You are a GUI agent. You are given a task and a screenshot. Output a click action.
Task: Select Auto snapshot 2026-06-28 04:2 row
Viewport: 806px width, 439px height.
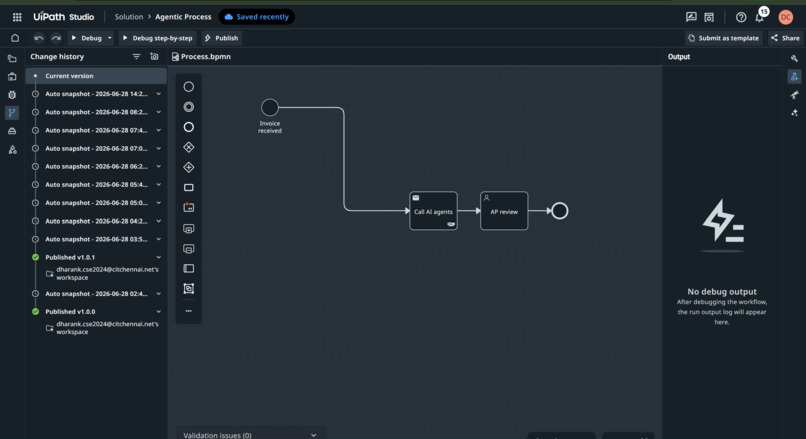point(96,221)
